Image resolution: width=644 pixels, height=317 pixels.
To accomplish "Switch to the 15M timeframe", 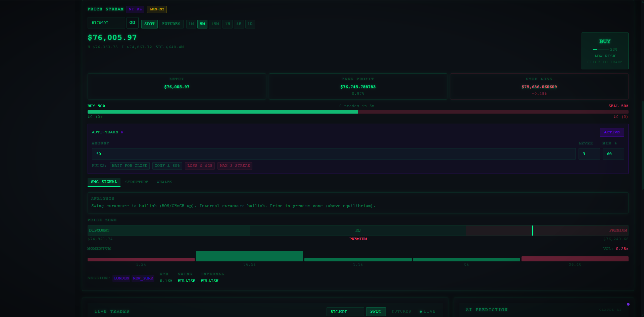I will point(215,24).
